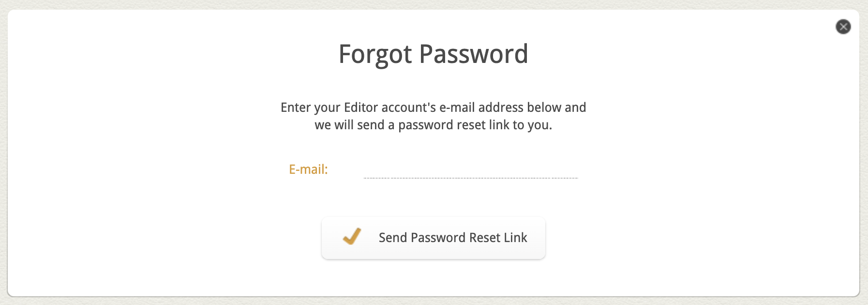Click the orange "E-mail:" text
The image size is (868, 305).
click(x=308, y=169)
